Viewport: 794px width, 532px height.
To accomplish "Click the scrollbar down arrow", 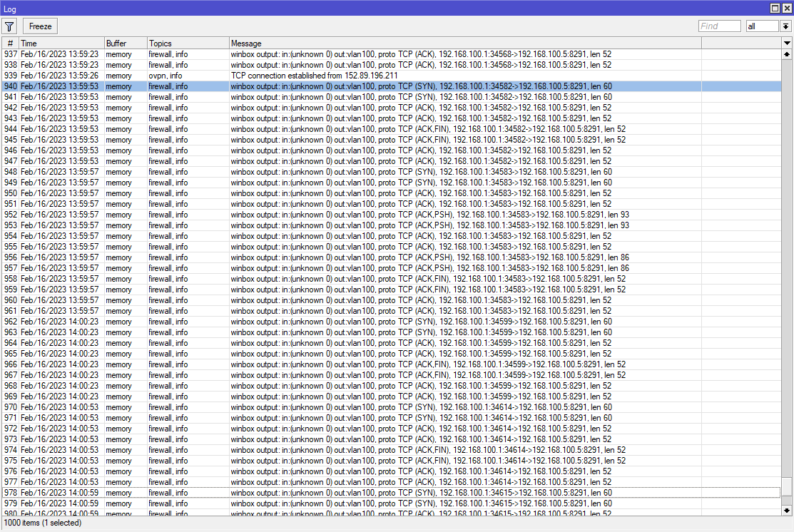I will click(x=787, y=510).
